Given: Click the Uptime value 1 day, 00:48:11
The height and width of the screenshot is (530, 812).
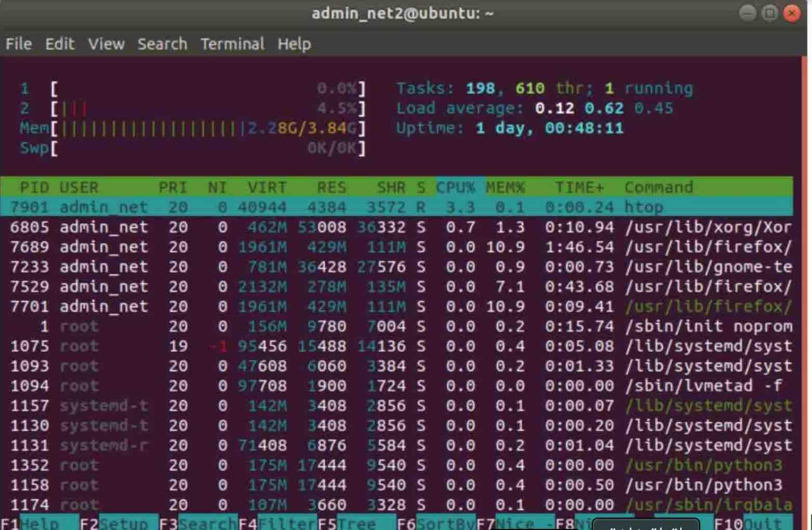Looking at the screenshot, I should coord(549,128).
